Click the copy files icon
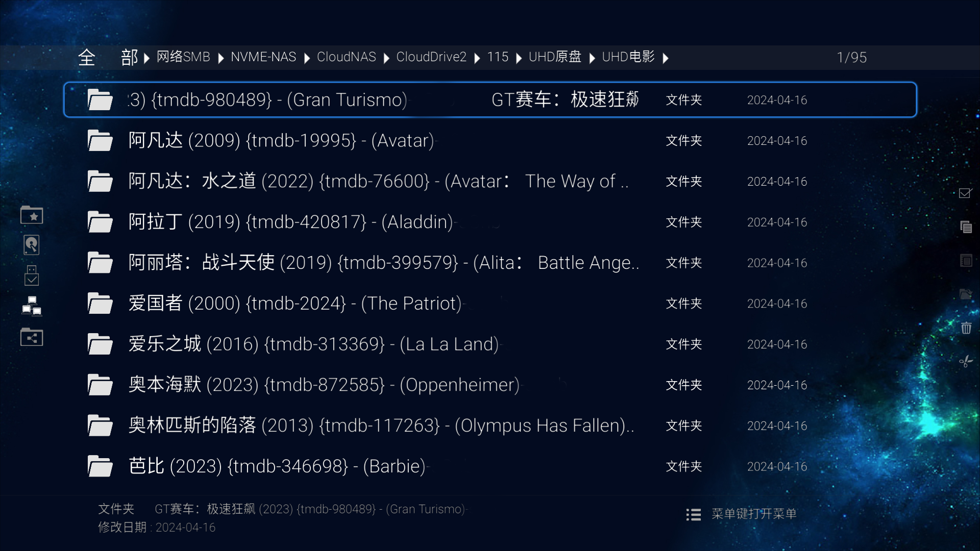The width and height of the screenshot is (980, 551). coord(965,227)
